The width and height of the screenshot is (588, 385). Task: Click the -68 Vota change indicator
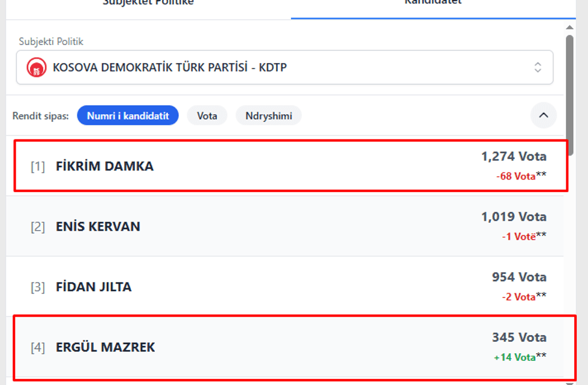[x=515, y=177]
